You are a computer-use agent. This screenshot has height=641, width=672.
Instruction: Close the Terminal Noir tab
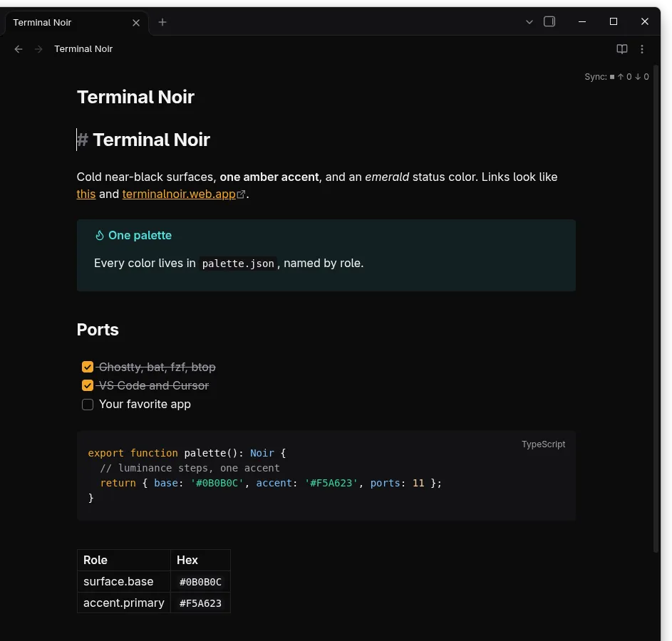point(136,23)
